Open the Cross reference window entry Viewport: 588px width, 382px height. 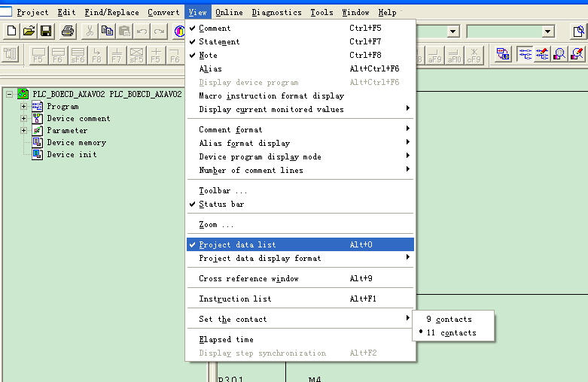(248, 279)
